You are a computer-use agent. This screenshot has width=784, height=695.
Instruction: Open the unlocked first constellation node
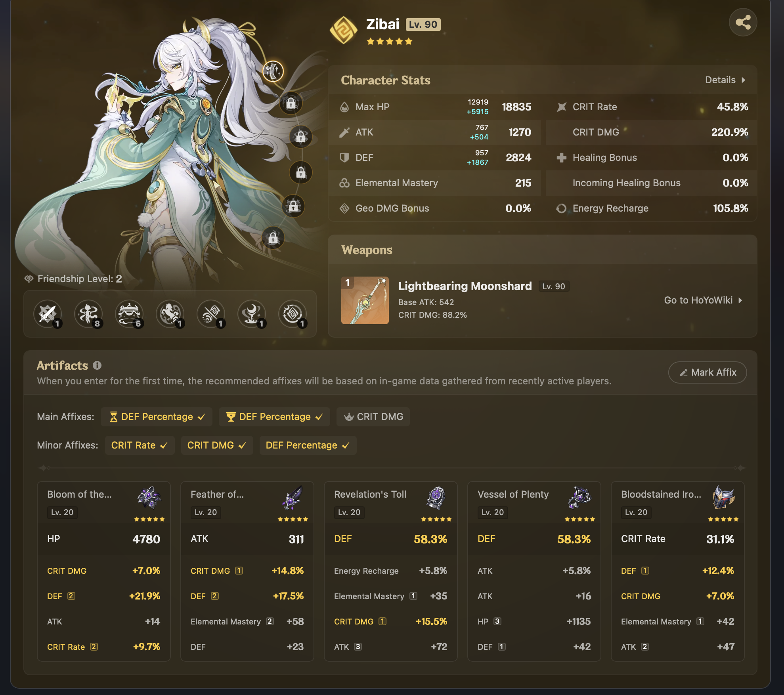(273, 71)
